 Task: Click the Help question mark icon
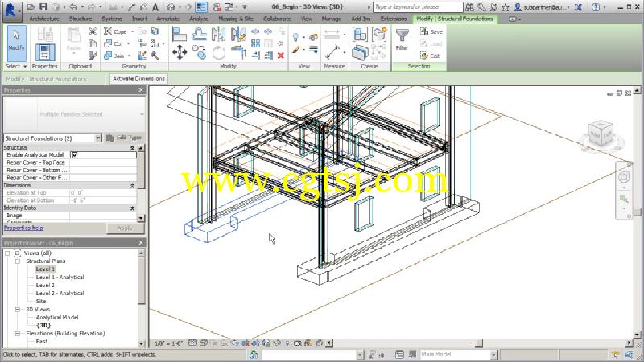(x=596, y=7)
